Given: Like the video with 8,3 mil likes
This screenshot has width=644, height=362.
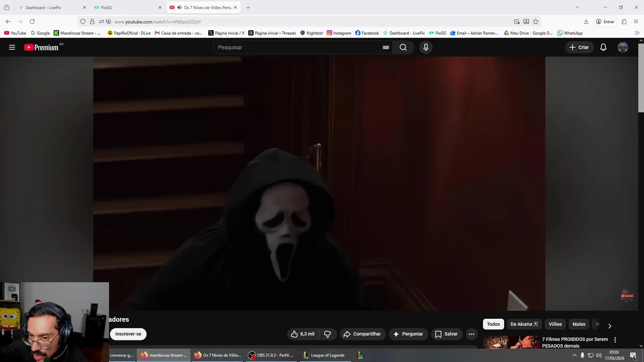Looking at the screenshot, I should (x=302, y=334).
